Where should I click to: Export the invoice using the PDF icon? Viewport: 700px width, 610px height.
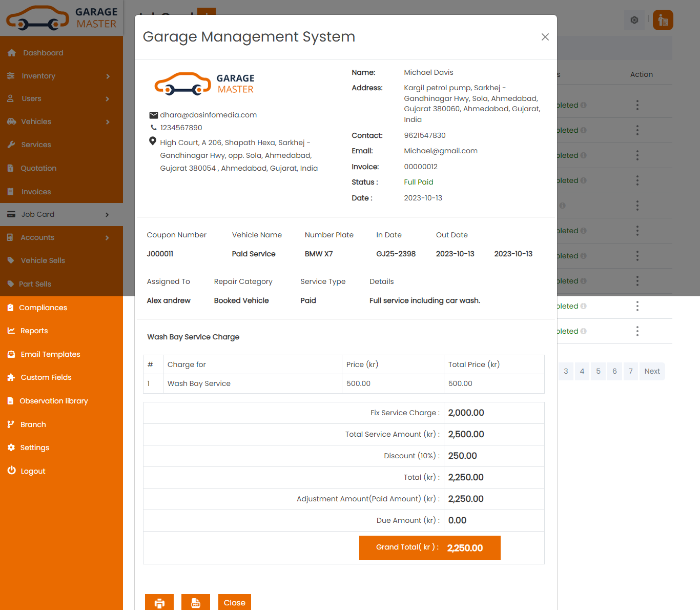196,602
